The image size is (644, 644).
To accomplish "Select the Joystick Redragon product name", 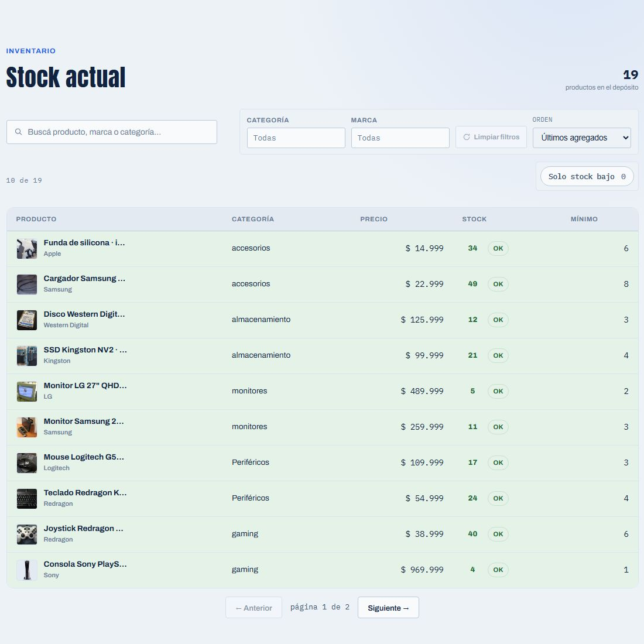I will click(83, 529).
